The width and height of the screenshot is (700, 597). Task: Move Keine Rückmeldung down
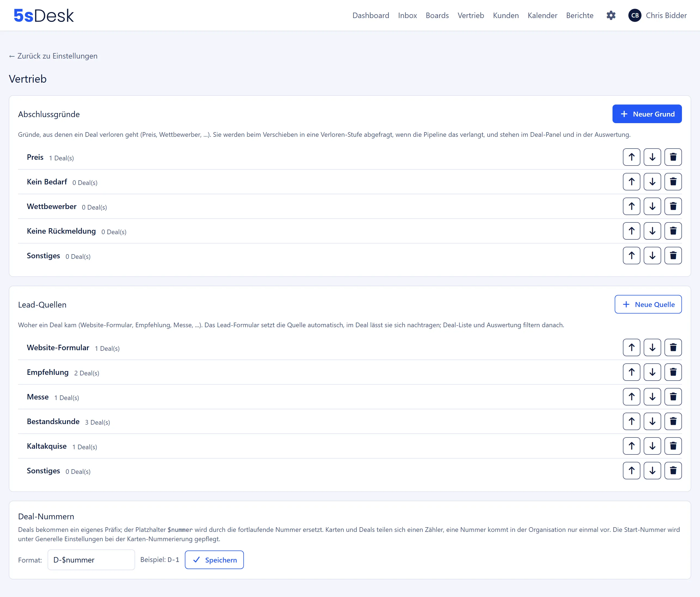click(x=652, y=231)
